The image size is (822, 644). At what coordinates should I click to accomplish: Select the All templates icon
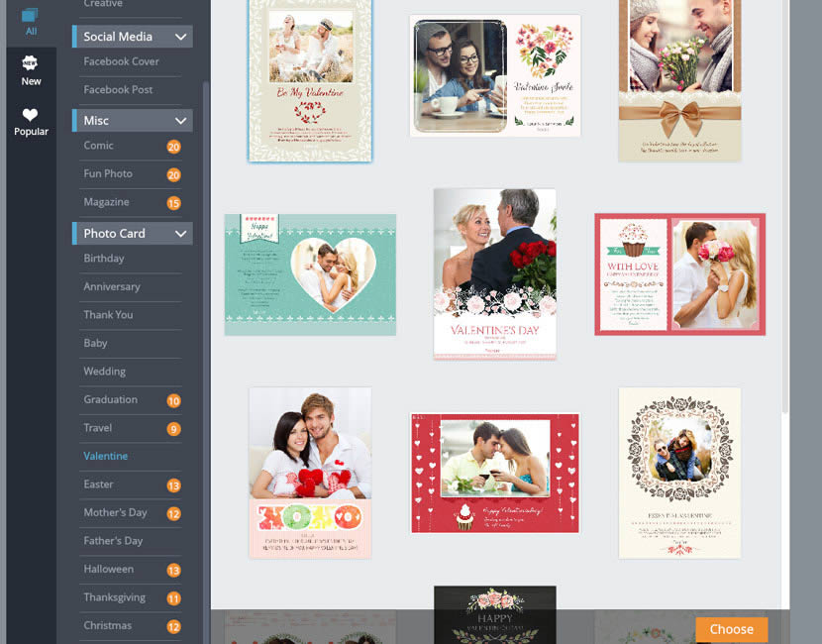coord(31,22)
